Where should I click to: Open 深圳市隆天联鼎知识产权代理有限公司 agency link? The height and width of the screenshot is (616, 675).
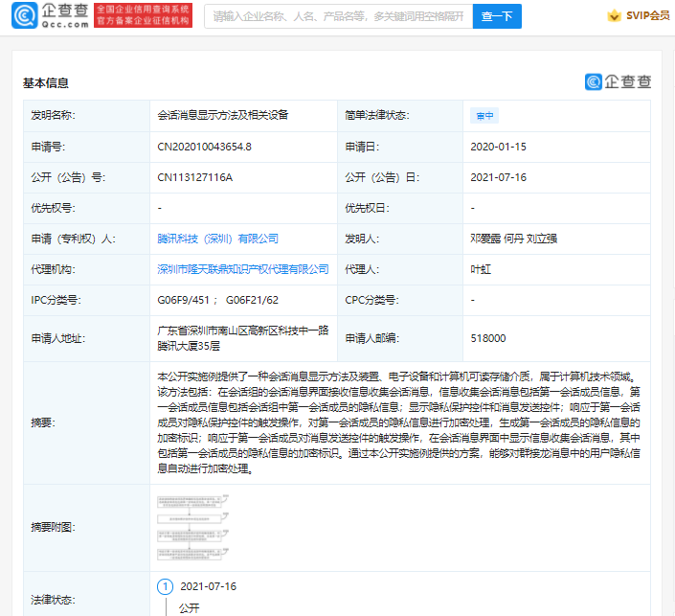pos(243,269)
